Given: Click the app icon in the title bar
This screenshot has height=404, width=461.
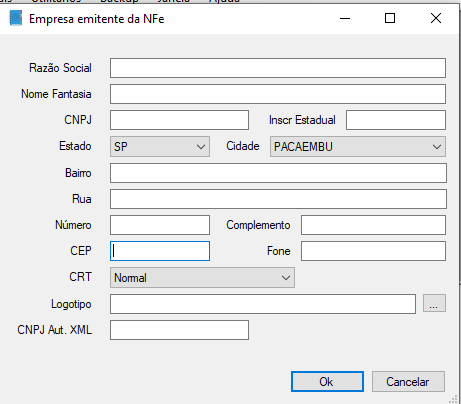Looking at the screenshot, I should pyautogui.click(x=16, y=18).
